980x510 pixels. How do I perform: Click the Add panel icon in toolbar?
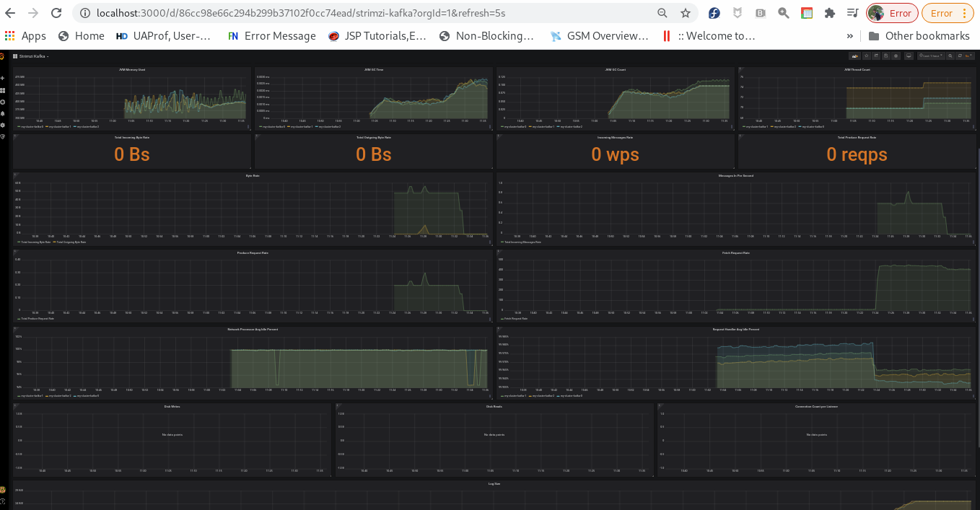tap(854, 56)
